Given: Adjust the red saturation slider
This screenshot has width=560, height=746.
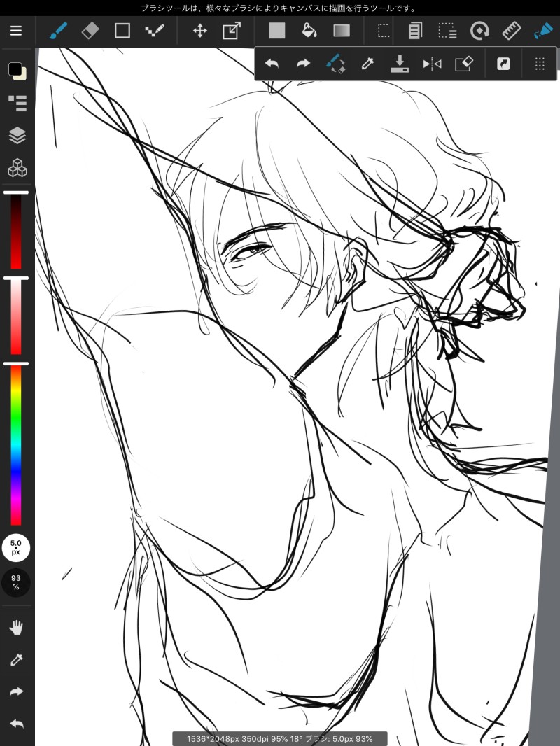Looking at the screenshot, I should (16, 316).
